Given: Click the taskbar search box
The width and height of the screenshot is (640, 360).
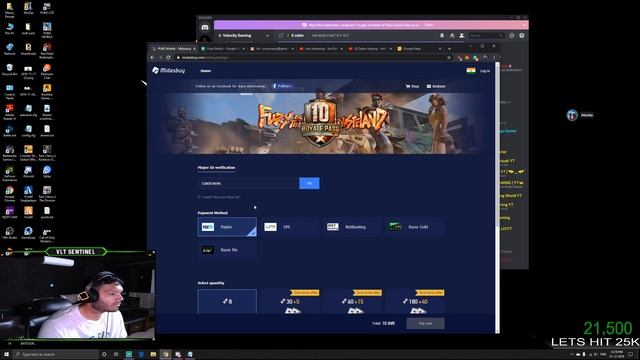Looking at the screenshot, I should pos(56,354).
